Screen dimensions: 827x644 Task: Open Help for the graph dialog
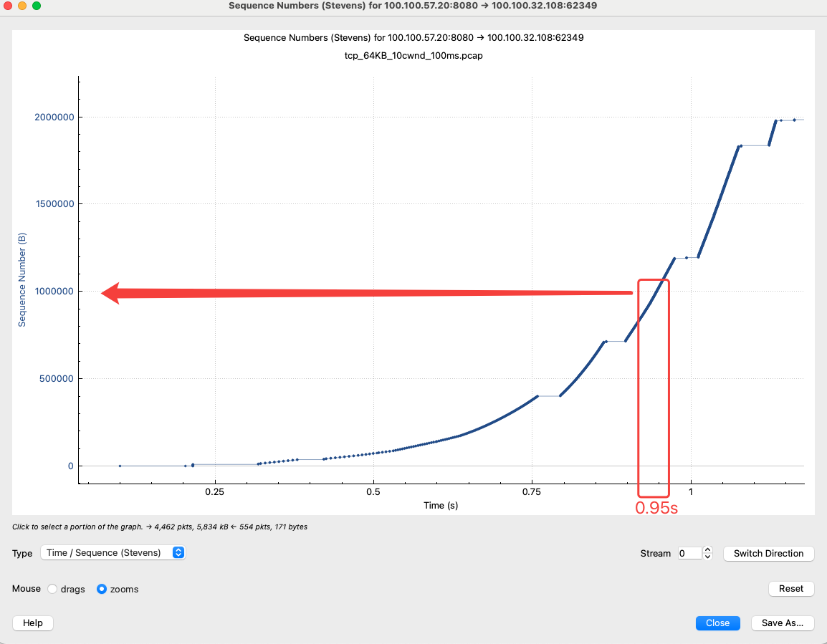coord(33,623)
